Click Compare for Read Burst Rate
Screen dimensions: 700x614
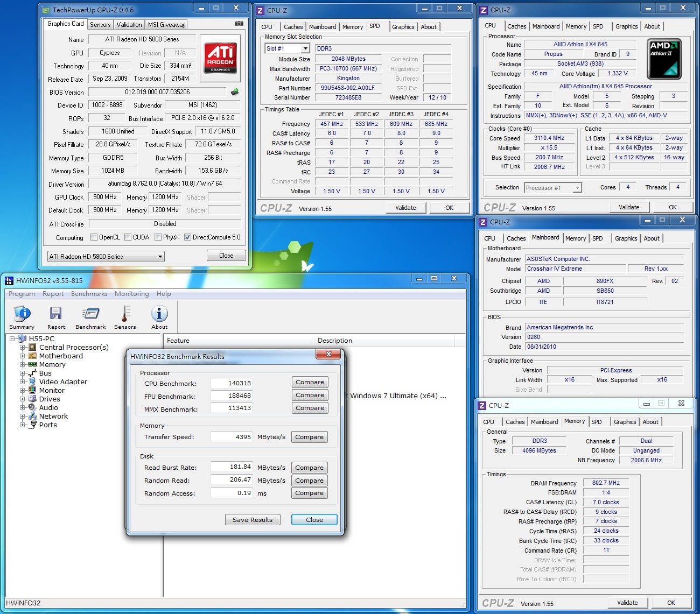coord(310,468)
